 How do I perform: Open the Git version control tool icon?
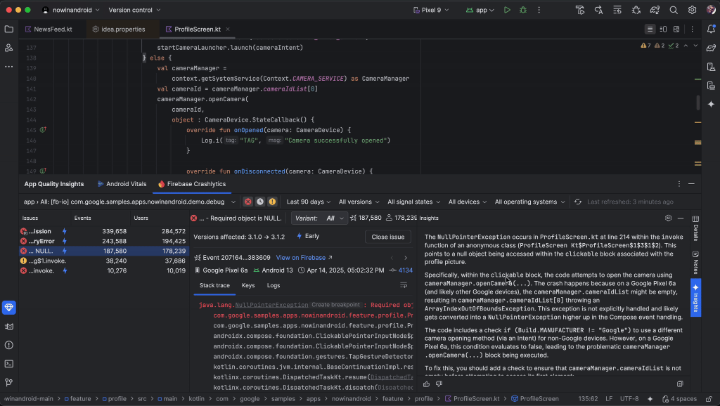point(9,382)
